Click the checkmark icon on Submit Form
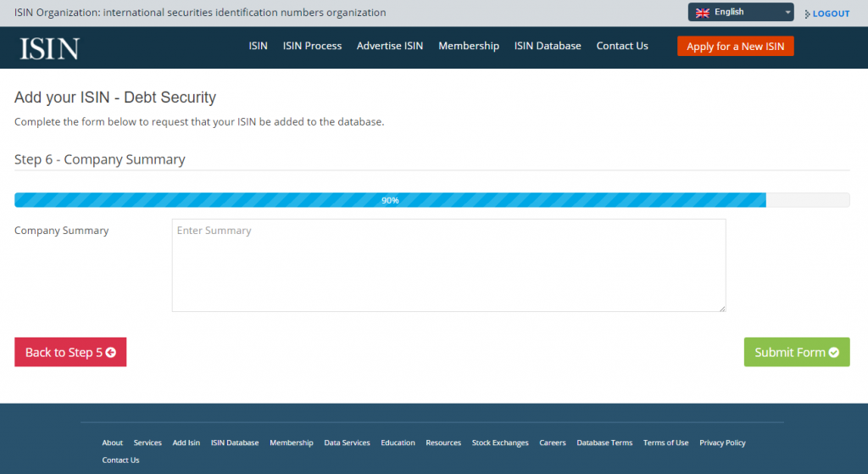 click(834, 352)
